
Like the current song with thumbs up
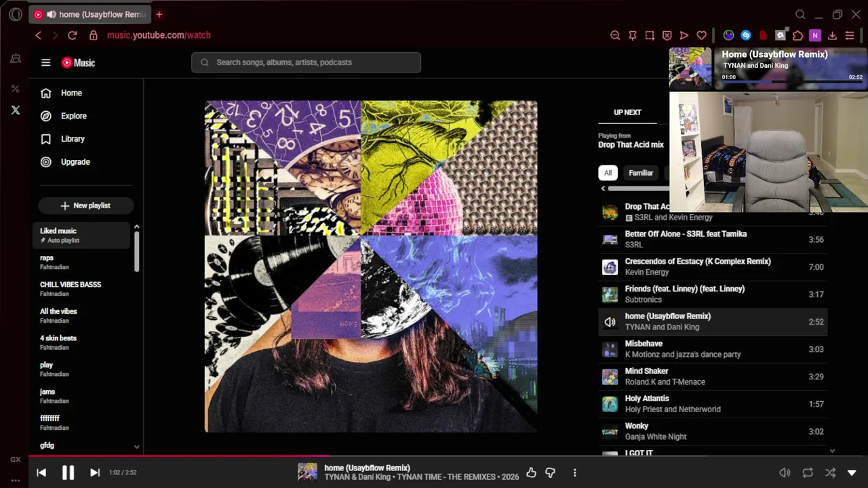point(531,472)
